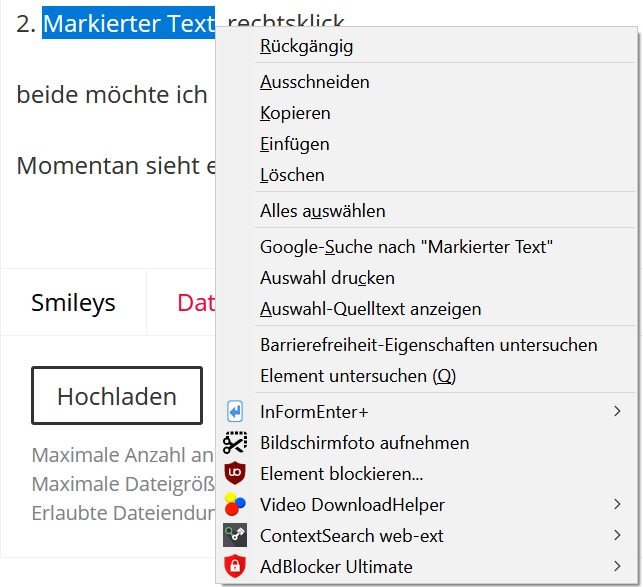Click the Video DownloadHelper colored balls icon
The height and width of the screenshot is (587, 643).
coord(235,504)
